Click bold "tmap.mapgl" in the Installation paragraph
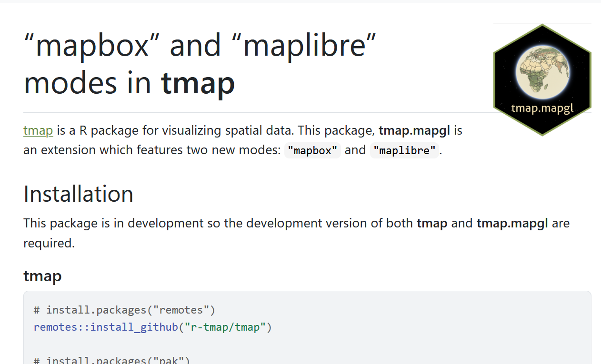The width and height of the screenshot is (601, 364). 512,223
